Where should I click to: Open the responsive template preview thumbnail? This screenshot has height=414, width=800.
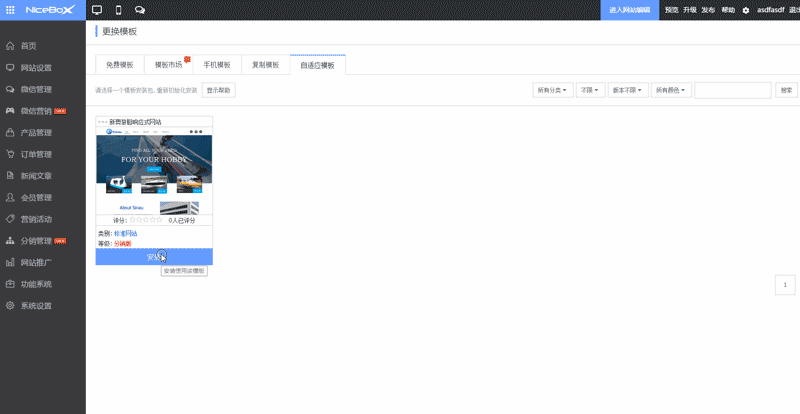(x=154, y=171)
